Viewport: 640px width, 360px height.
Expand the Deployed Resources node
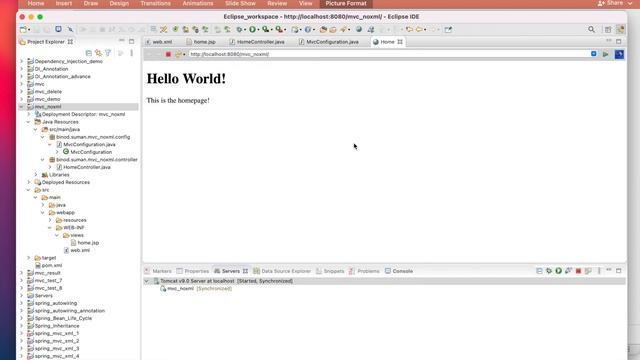(x=29, y=182)
